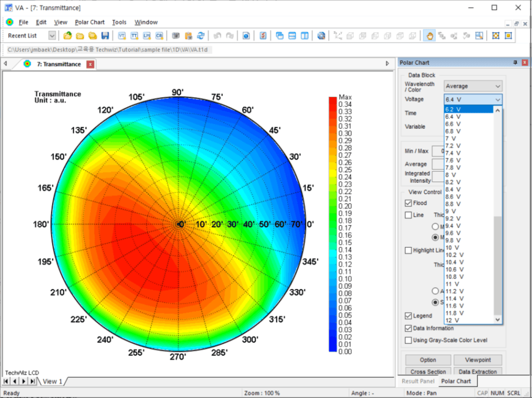
Task: Click the Option button
Action: (428, 360)
